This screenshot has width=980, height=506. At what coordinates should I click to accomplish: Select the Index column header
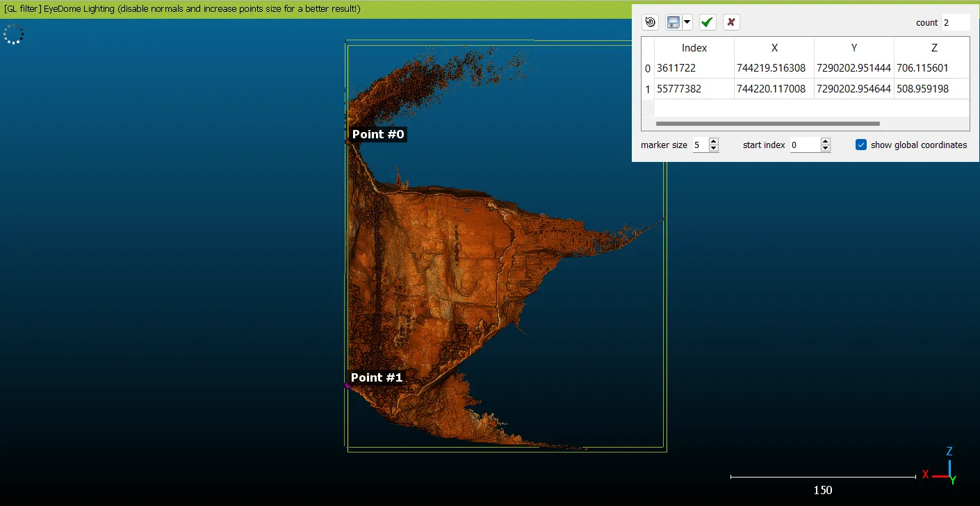[694, 47]
